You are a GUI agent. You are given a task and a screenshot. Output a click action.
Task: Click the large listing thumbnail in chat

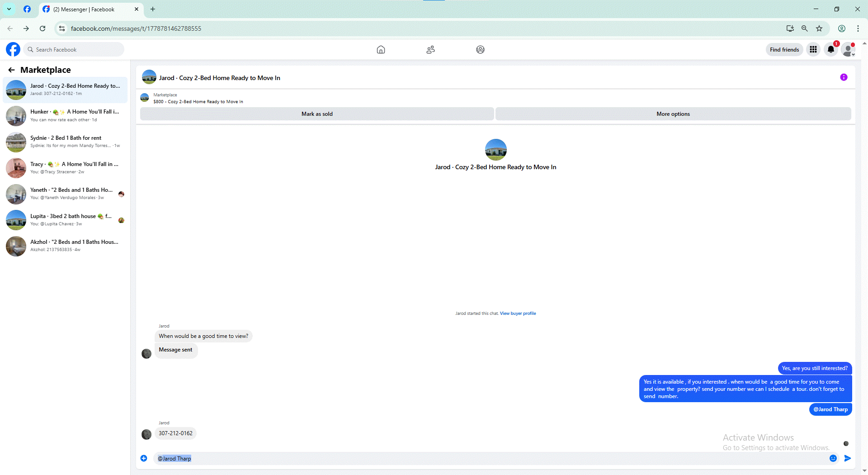coord(495,150)
